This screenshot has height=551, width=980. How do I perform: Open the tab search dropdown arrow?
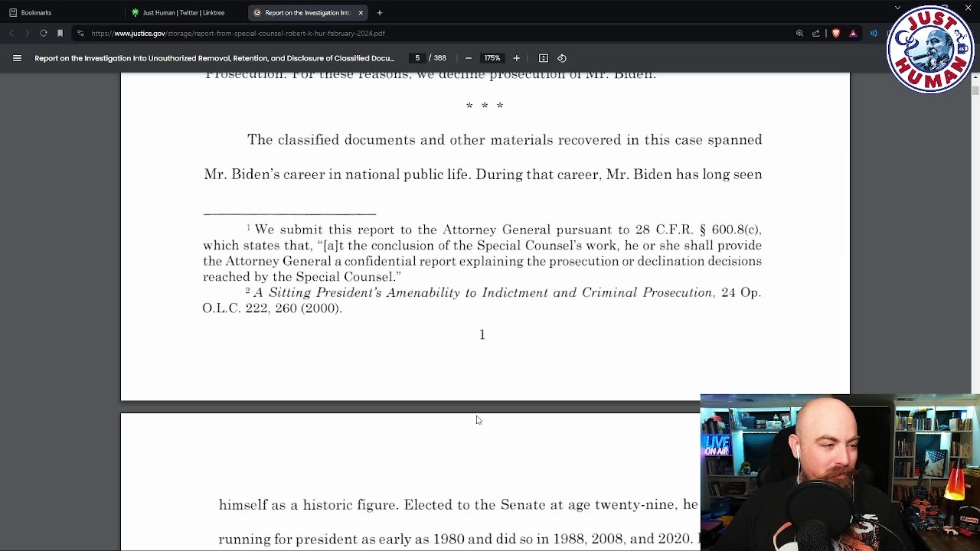tap(897, 8)
